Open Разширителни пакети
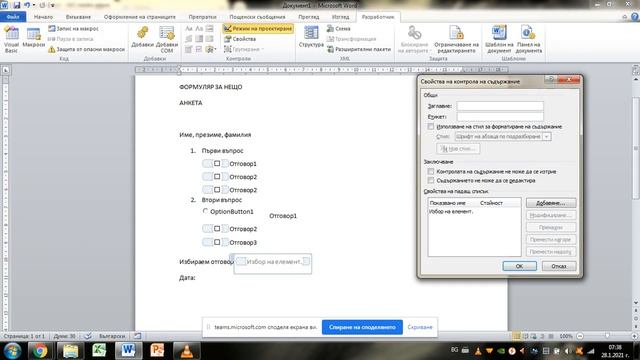 359,49
